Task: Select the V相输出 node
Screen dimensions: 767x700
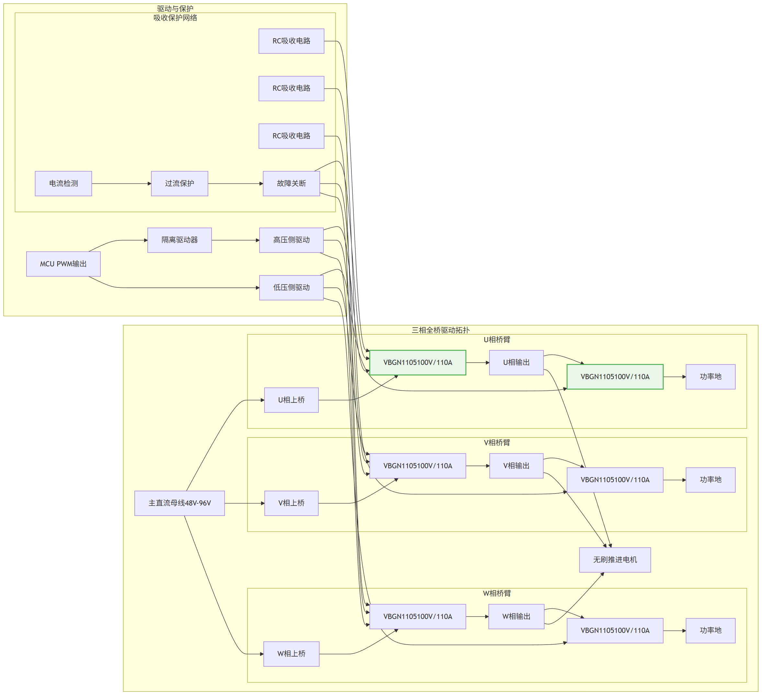Action: click(516, 466)
